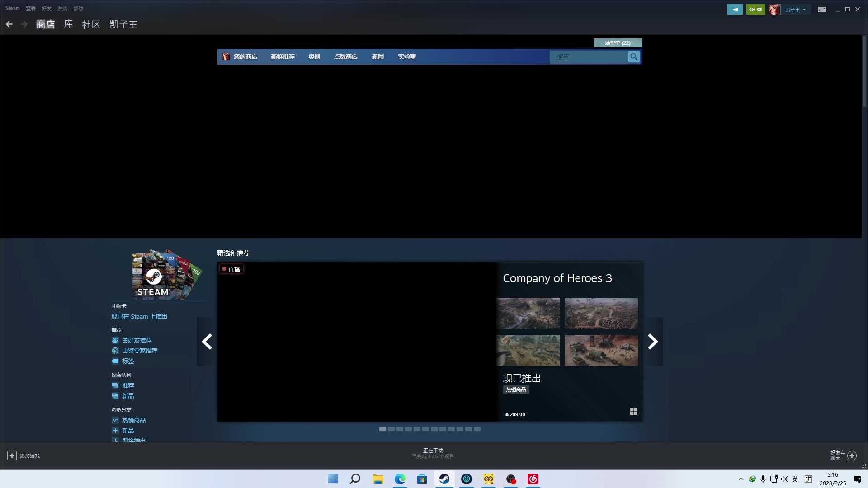Click the add game plus icon
This screenshot has height=488, width=868.
[x=12, y=456]
